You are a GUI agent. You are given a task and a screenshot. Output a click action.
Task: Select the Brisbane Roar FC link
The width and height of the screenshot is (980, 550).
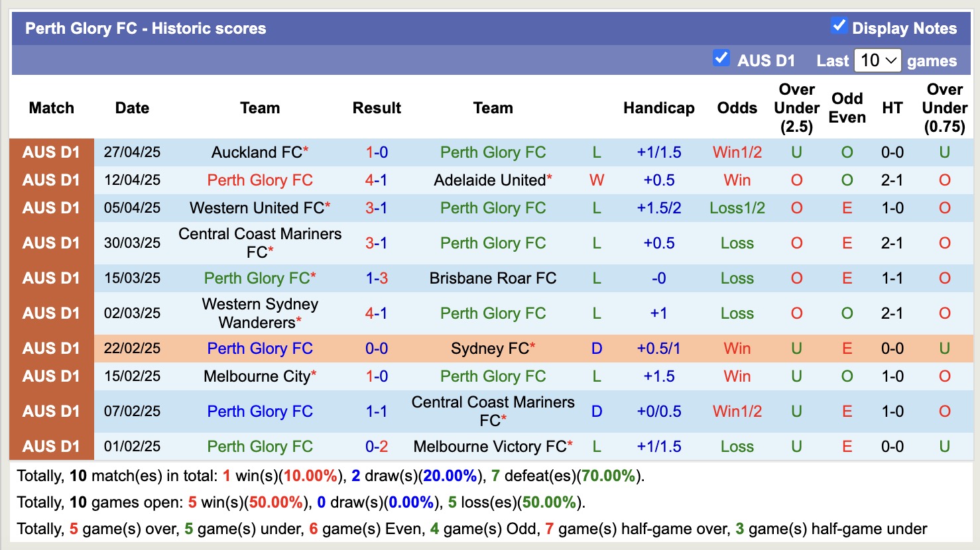click(x=493, y=278)
